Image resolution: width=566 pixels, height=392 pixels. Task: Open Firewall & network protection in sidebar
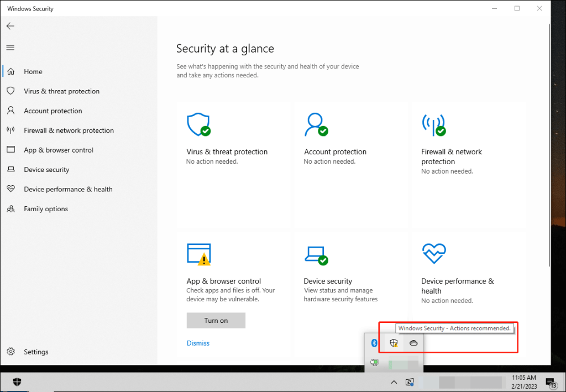pos(69,130)
